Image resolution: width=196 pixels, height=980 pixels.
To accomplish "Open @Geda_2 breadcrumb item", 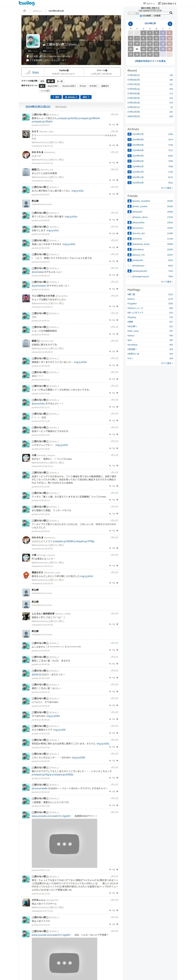I will click(x=37, y=11).
